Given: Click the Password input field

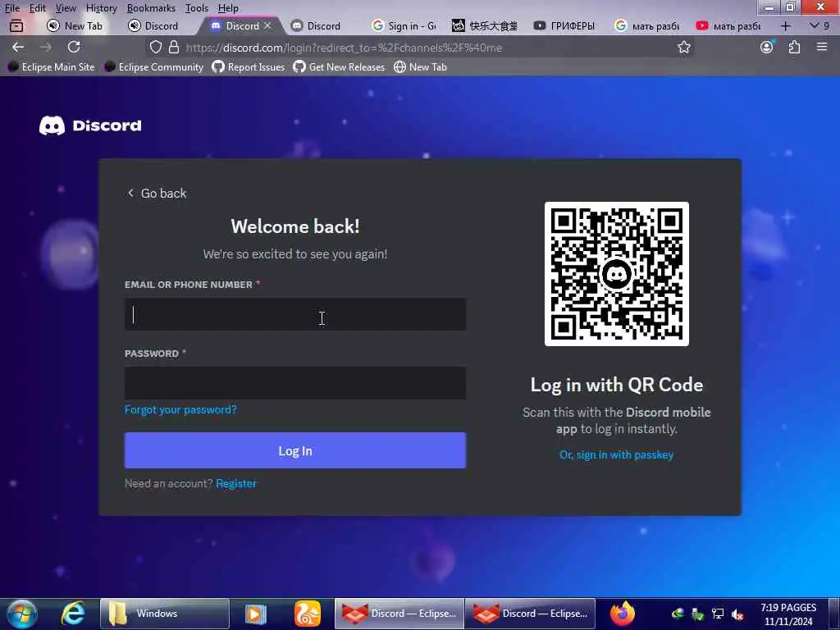Looking at the screenshot, I should tap(295, 382).
